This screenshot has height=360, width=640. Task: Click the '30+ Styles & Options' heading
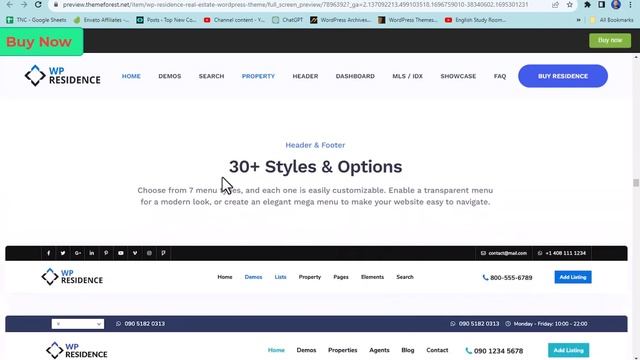point(316,167)
